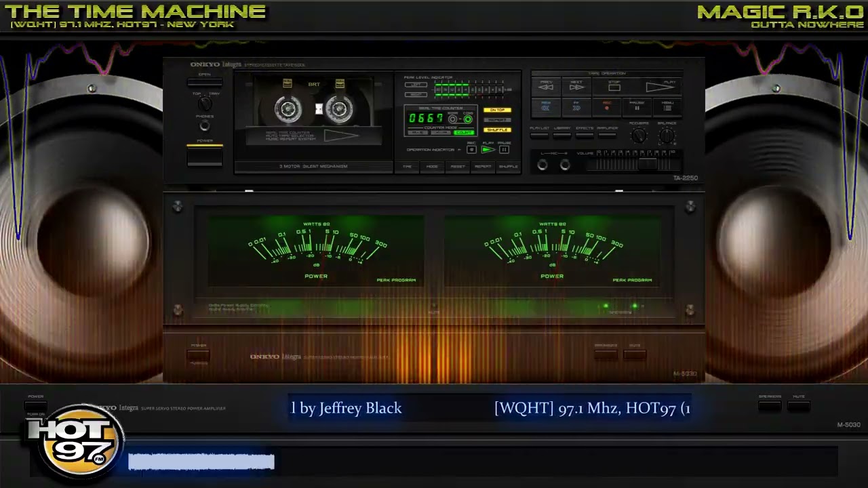868x488 pixels.
Task: Click the scrolling 'by Jeffrey Black' text
Action: (347, 408)
